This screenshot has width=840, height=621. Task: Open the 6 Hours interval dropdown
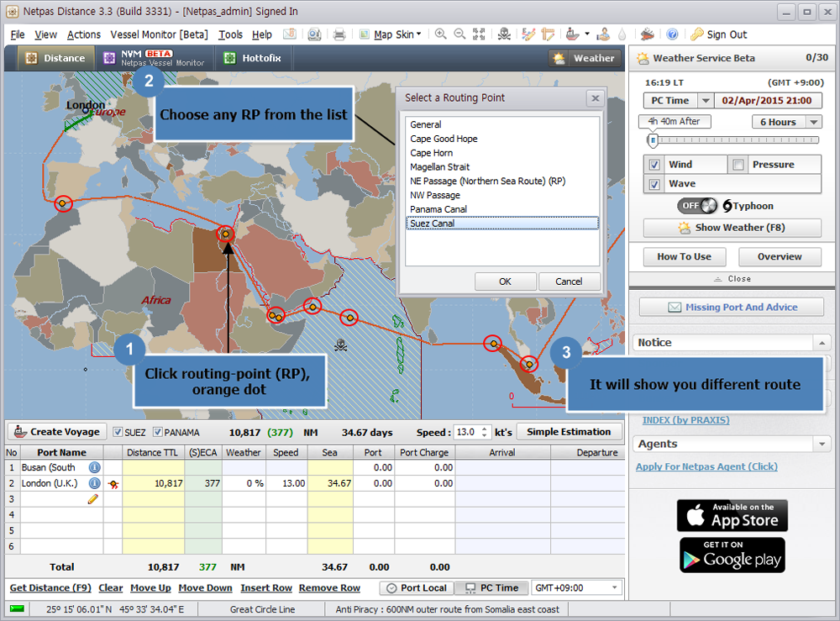click(814, 122)
